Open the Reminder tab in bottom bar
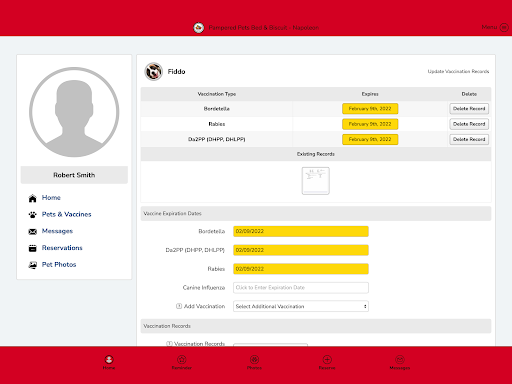 click(182, 362)
